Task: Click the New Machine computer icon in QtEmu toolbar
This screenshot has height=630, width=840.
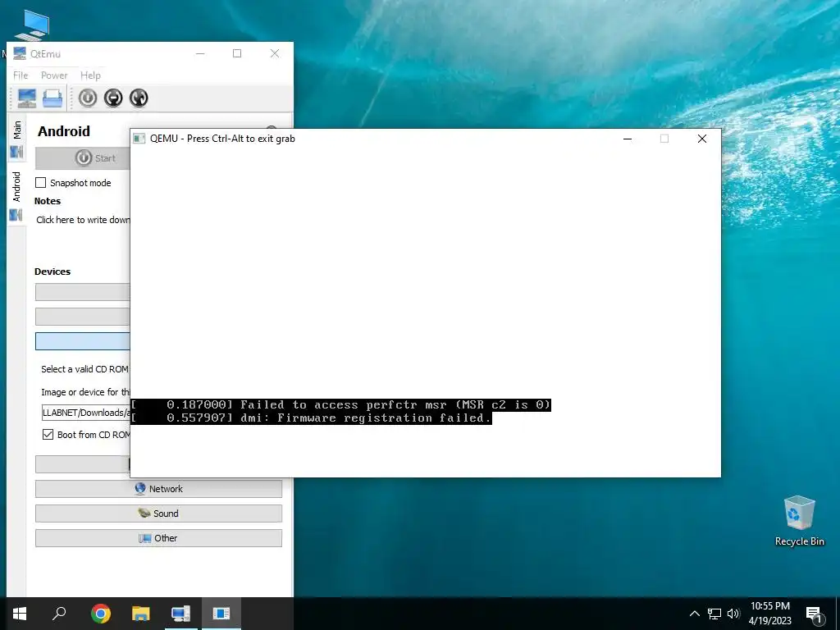Action: [27, 98]
